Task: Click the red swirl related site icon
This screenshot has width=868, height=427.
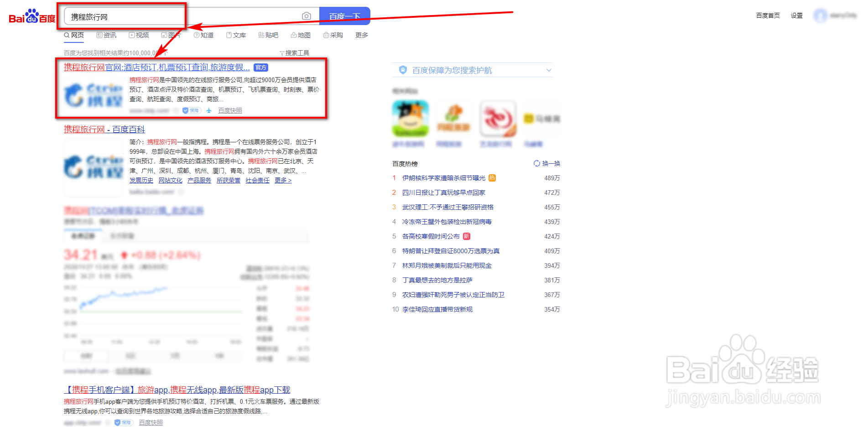Action: (x=498, y=119)
